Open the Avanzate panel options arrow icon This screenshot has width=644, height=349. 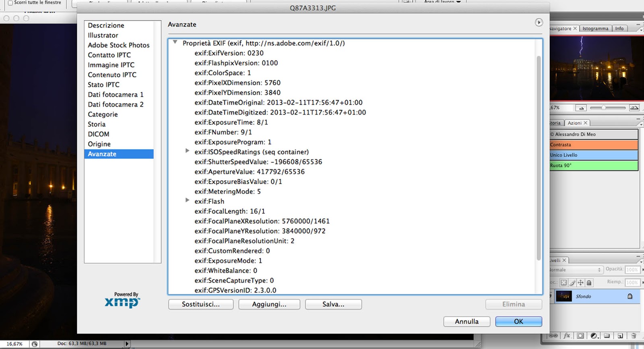(539, 23)
